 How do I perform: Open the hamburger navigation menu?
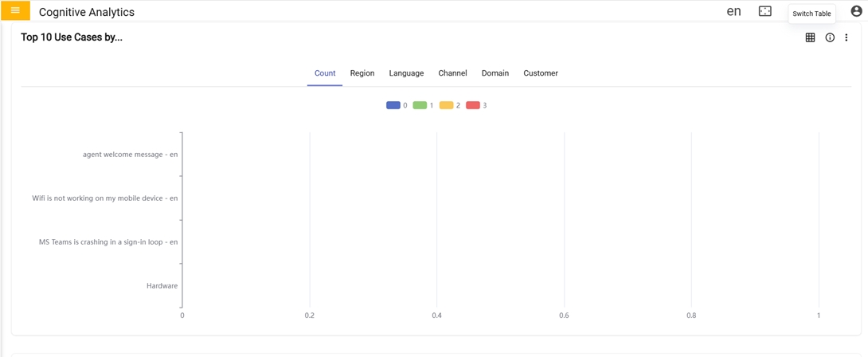click(x=15, y=11)
